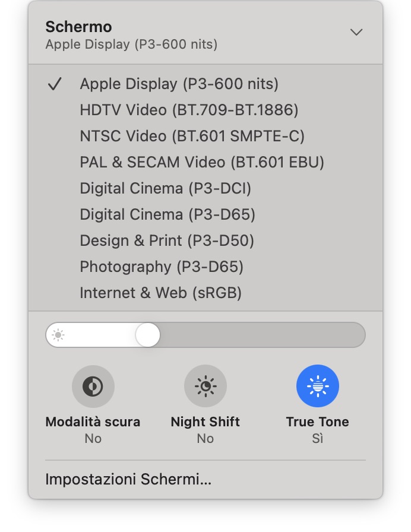This screenshot has height=532, width=411.
Task: Click the sun icon on brightness slider
Action: (x=58, y=335)
